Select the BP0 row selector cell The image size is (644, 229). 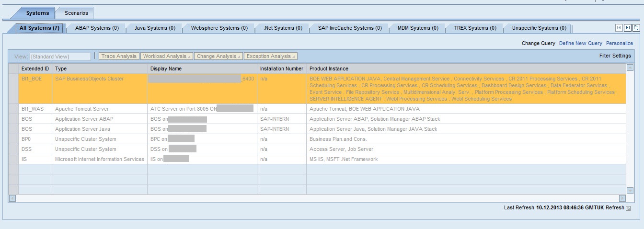pyautogui.click(x=13, y=139)
